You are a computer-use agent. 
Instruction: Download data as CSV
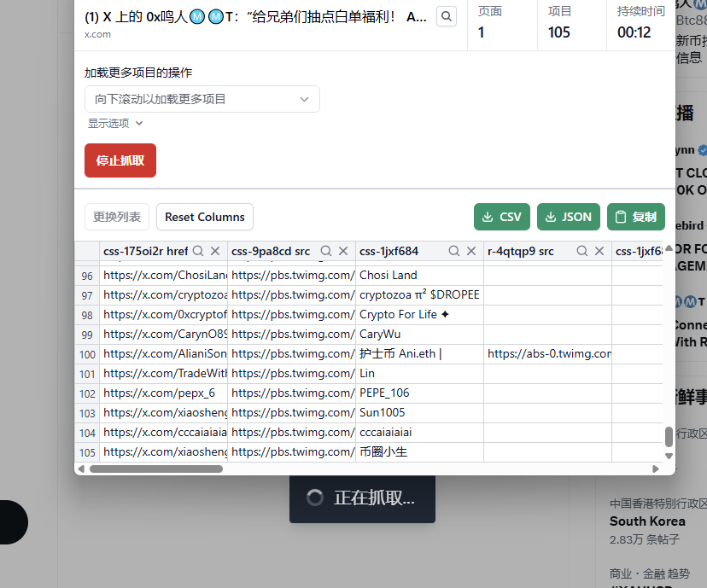[x=502, y=217]
